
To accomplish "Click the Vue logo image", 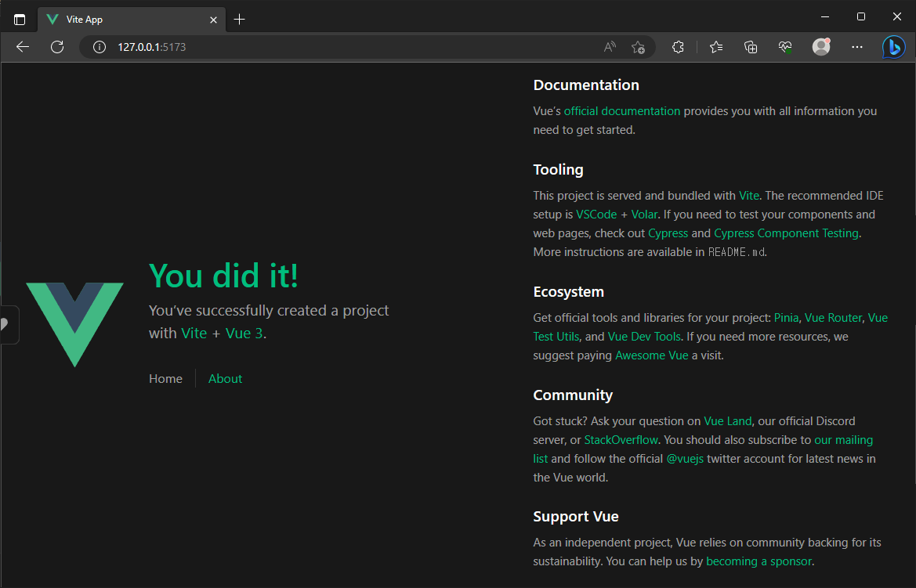I will (74, 325).
